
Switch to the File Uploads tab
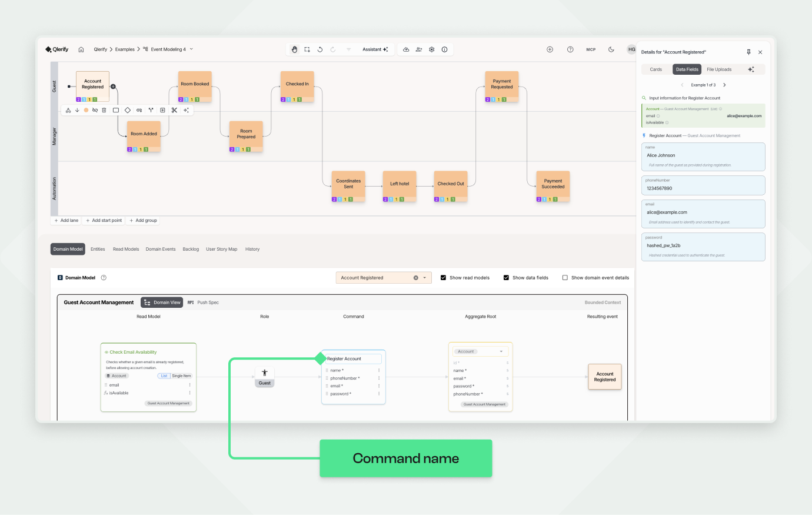[x=719, y=69]
